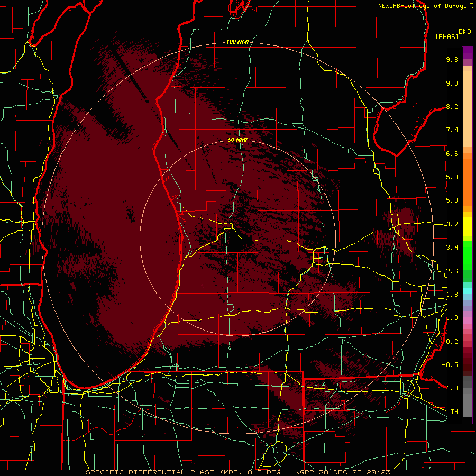Click the 5.8 value on the color scale
This screenshot has height=476, width=476.
pos(452,177)
